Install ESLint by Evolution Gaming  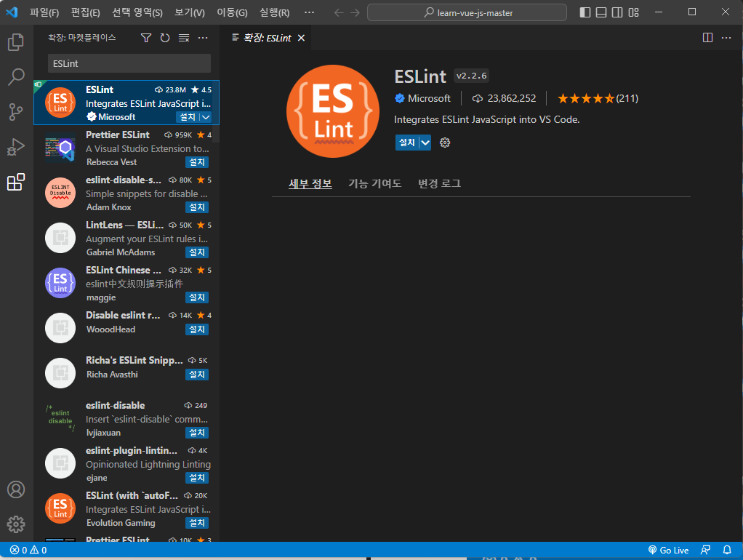click(196, 523)
